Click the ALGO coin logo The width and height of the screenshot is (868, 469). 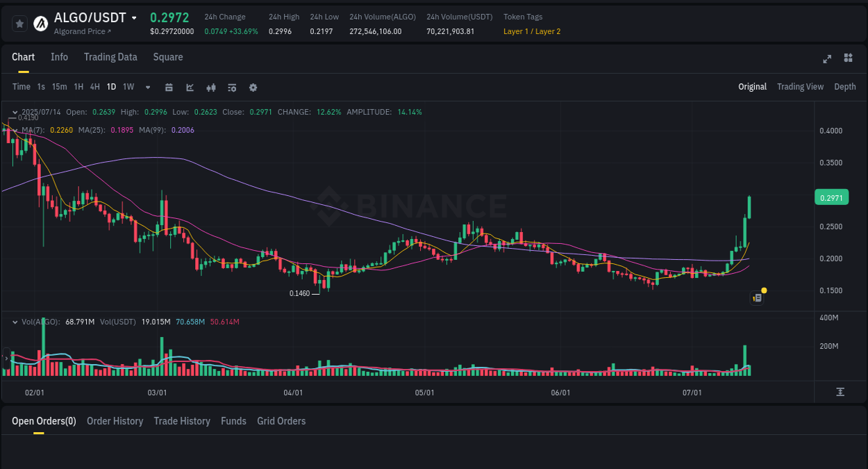click(x=40, y=23)
